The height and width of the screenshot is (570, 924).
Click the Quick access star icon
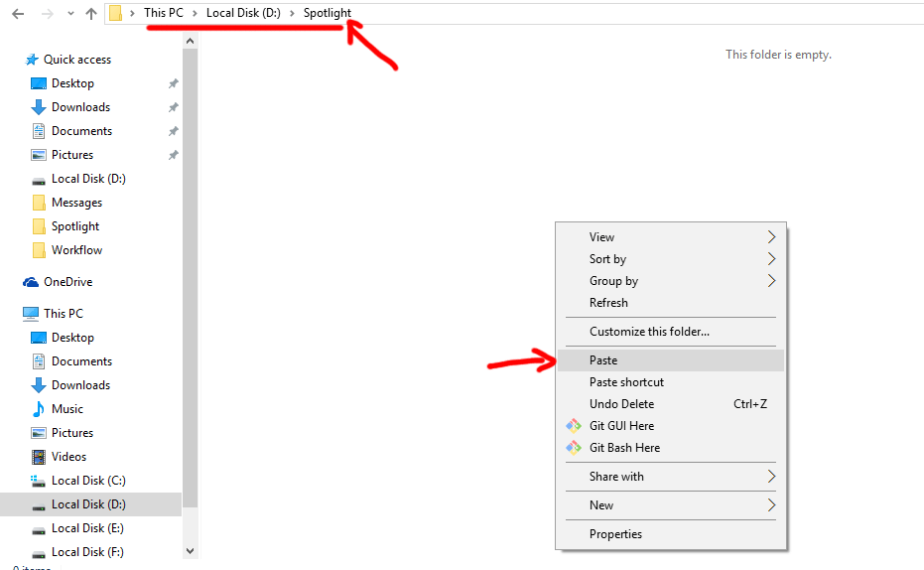pyautogui.click(x=32, y=60)
